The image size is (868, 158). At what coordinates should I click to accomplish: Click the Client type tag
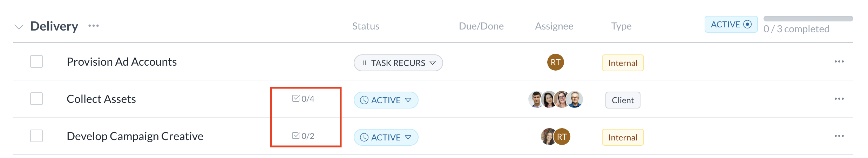(623, 100)
